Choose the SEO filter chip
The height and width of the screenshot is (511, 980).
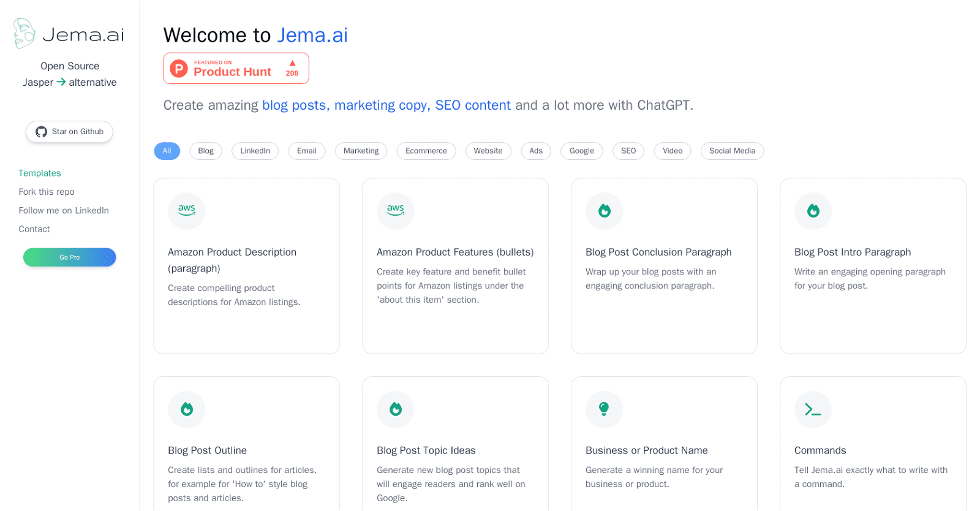pos(628,151)
